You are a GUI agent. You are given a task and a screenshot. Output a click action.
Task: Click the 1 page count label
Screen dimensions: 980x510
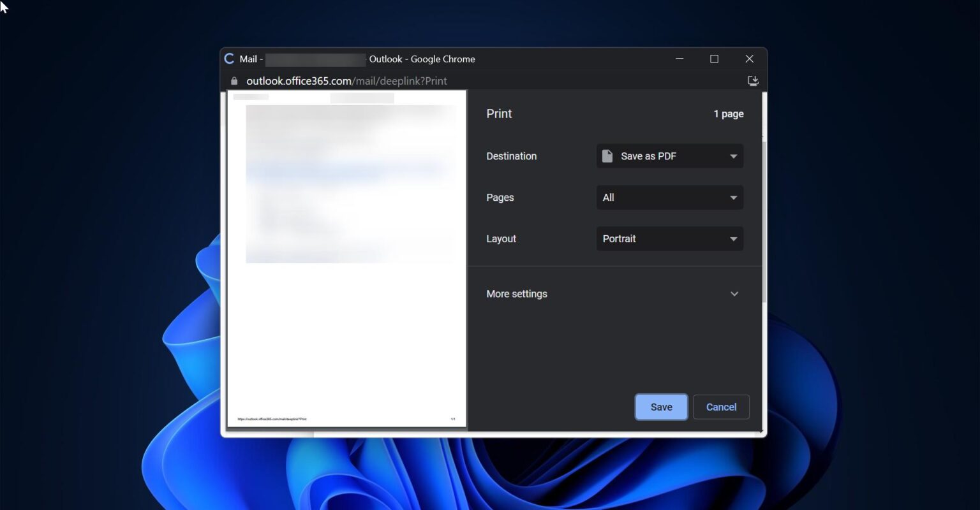point(729,113)
